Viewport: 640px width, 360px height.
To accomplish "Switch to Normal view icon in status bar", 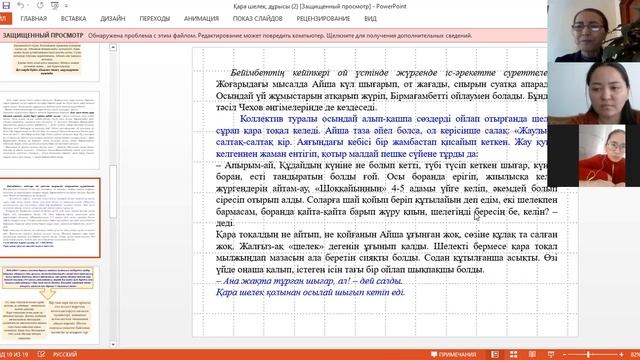I will tap(495, 354).
